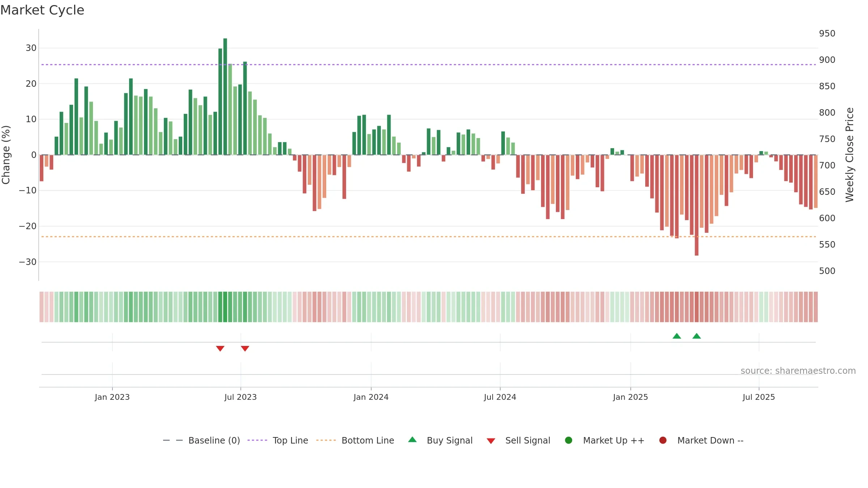Click the lowest red bar near minus 28 percent
Image resolution: width=868 pixels, height=488 pixels.
[x=697, y=205]
